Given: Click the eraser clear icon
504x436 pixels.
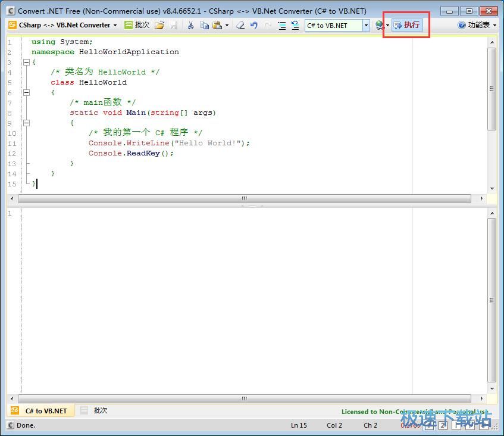Looking at the screenshot, I should pyautogui.click(x=240, y=25).
